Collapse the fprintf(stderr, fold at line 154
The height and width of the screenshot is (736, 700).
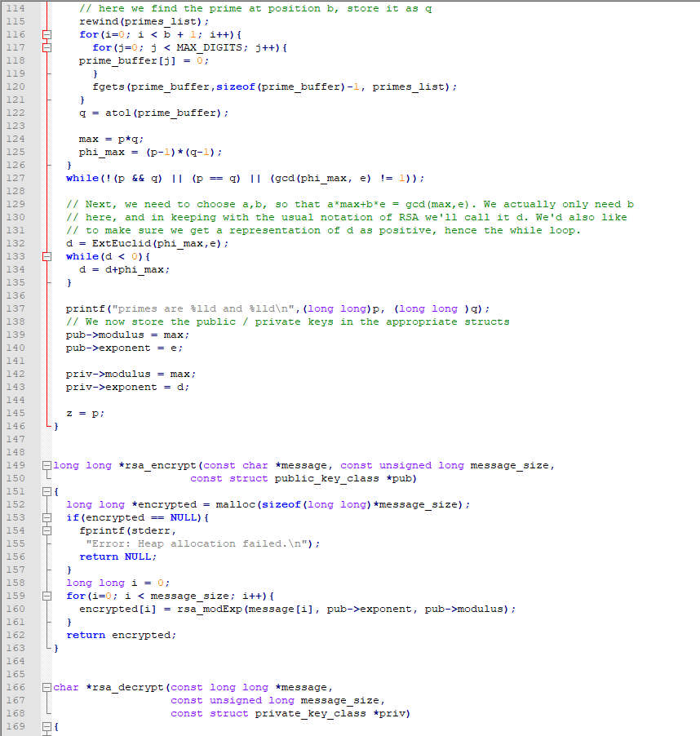47,531
